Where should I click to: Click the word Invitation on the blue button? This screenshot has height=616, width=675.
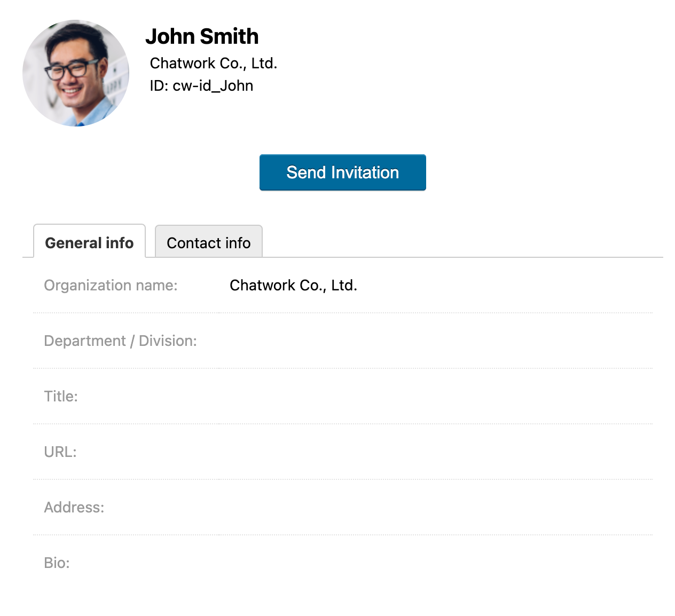click(x=365, y=172)
